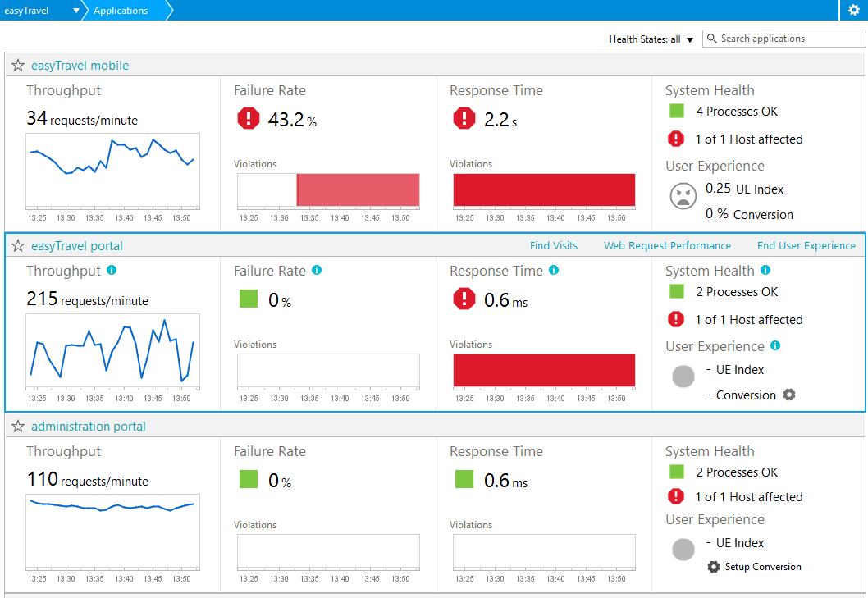Click '1 of 1 Host affected' in easyTravel portal
The image size is (868, 598).
click(749, 320)
